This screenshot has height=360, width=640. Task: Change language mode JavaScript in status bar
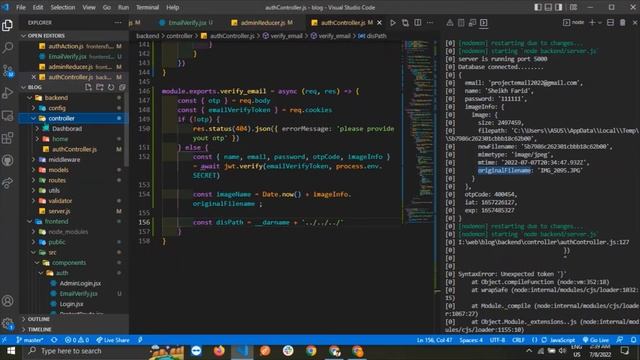(562, 340)
